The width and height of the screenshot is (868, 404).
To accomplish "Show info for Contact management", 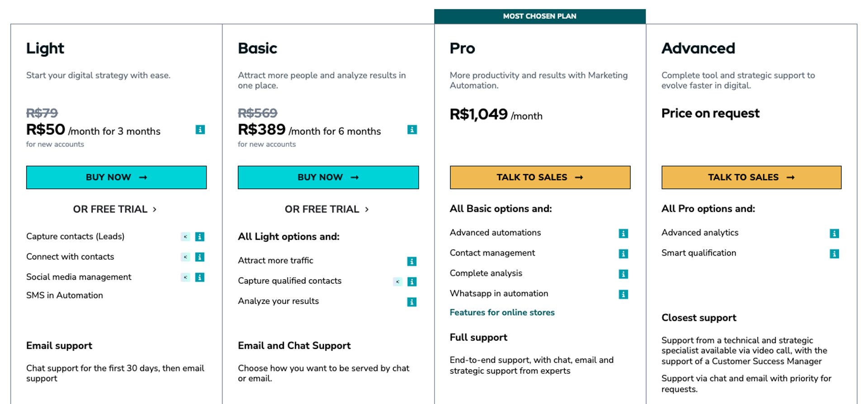I will (623, 254).
